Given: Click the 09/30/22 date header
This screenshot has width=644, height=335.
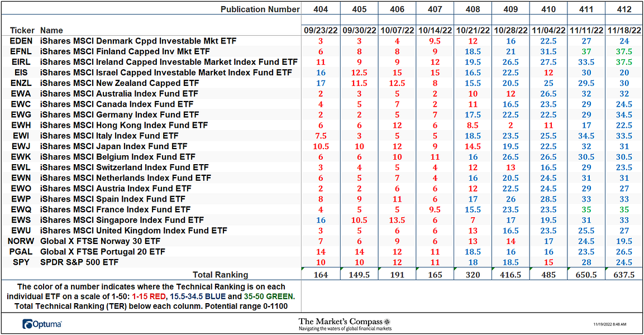Looking at the screenshot, I should [x=359, y=30].
